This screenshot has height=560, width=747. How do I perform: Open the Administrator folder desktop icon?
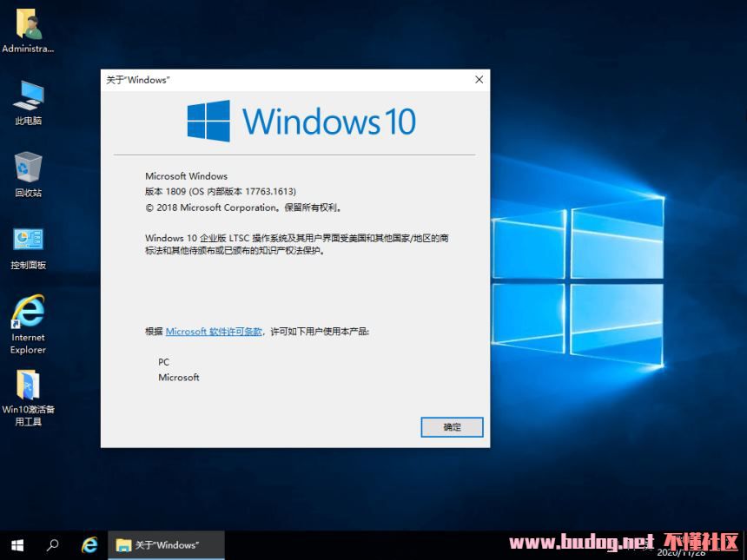(28, 30)
